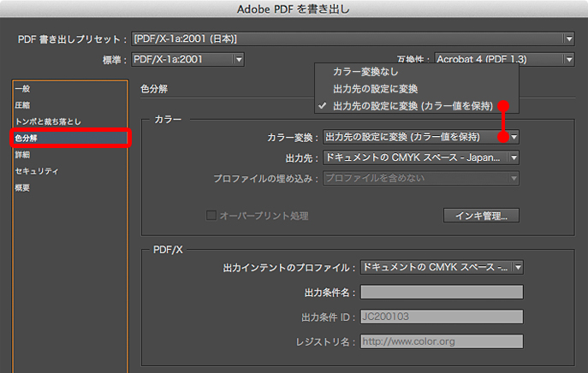Select 色分解 in the sidebar list

pyautogui.click(x=70, y=139)
